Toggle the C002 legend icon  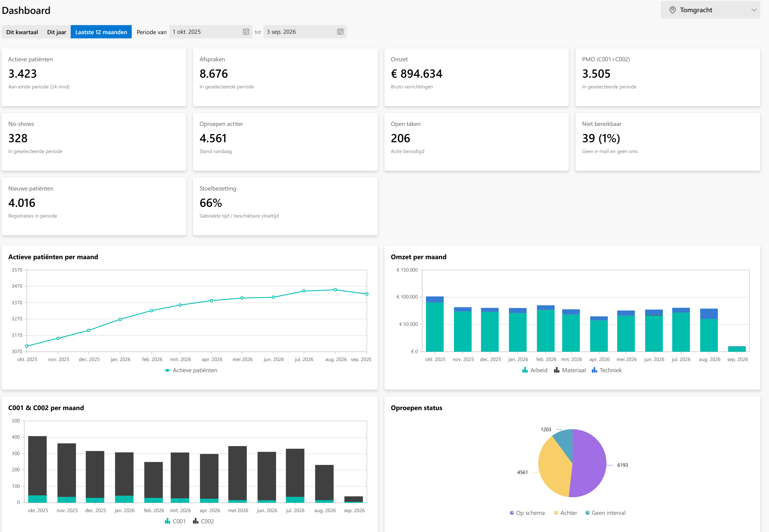click(x=196, y=521)
